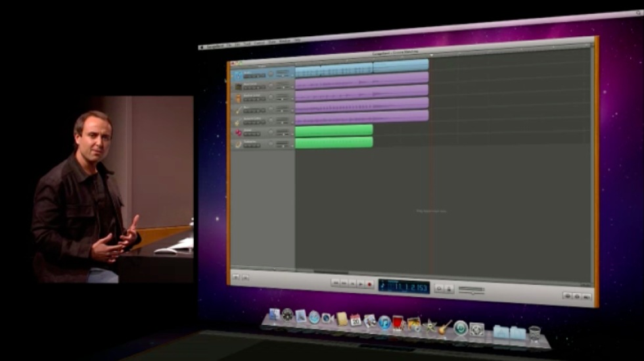The height and width of the screenshot is (361, 644).
Task: Click the pink instrument icon on green track
Action: pos(238,133)
